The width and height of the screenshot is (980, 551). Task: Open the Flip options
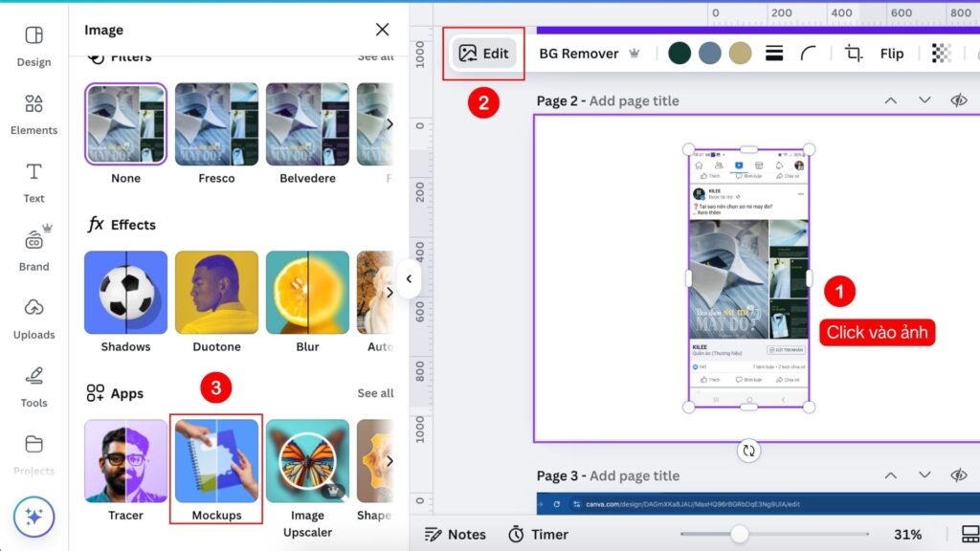pyautogui.click(x=892, y=54)
